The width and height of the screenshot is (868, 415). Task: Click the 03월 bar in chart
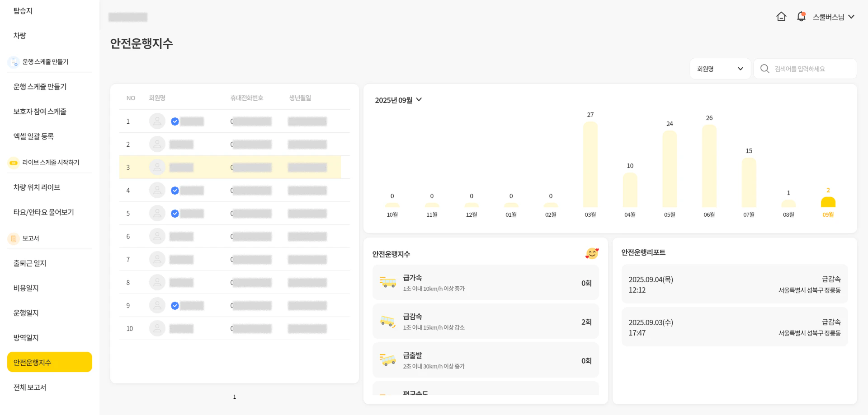click(590, 165)
